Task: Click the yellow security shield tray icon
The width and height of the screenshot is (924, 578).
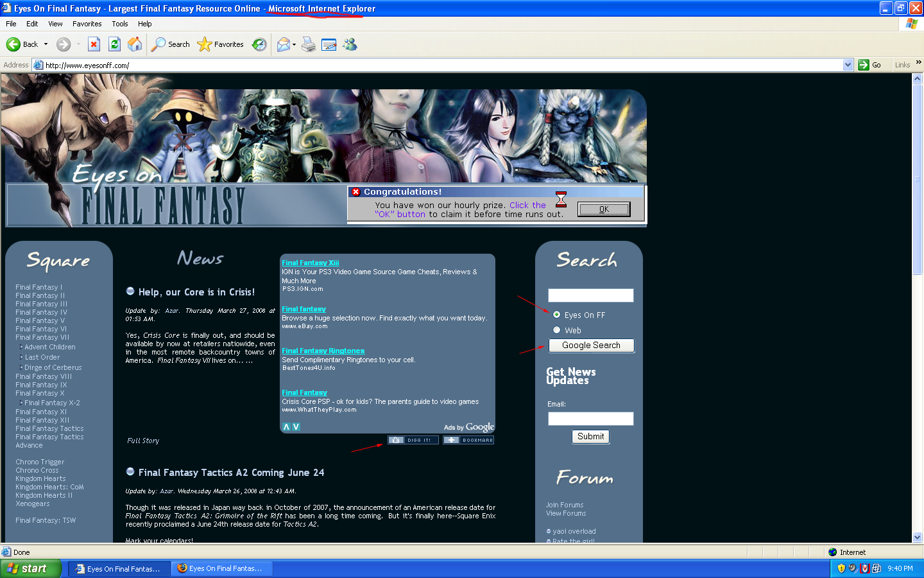Action: [x=841, y=568]
